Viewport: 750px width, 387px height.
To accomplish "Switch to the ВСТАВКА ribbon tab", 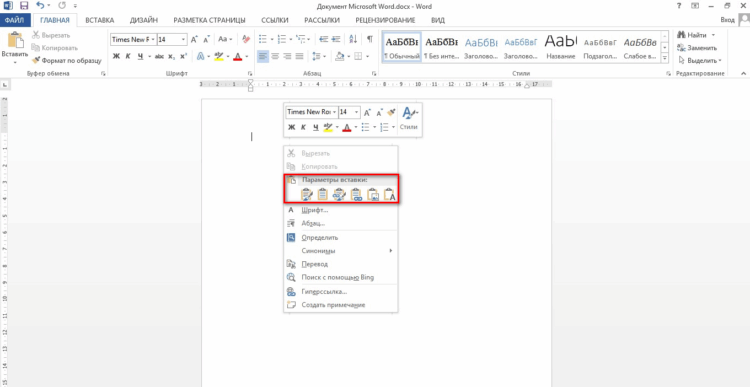I will 99,20.
